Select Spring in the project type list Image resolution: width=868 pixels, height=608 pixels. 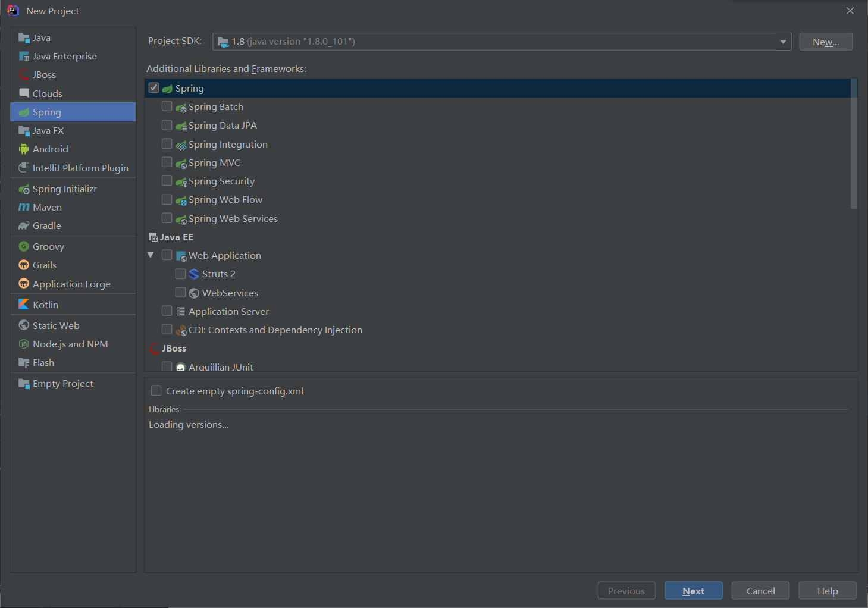[73, 112]
